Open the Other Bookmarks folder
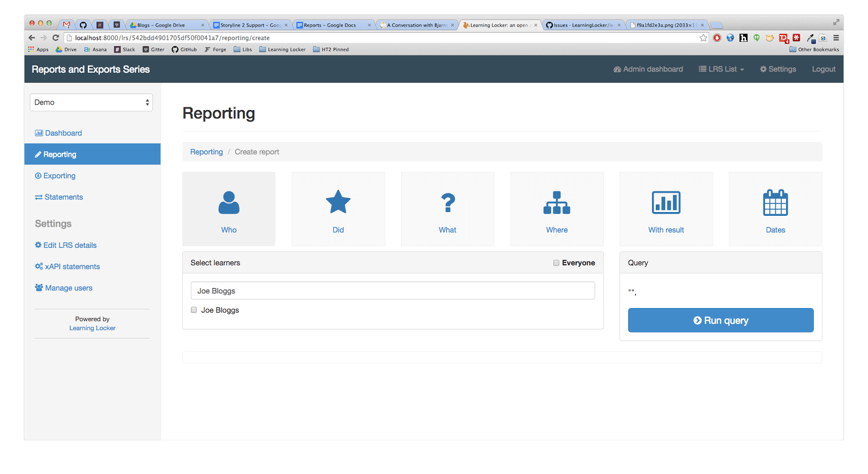The image size is (868, 474). [814, 49]
